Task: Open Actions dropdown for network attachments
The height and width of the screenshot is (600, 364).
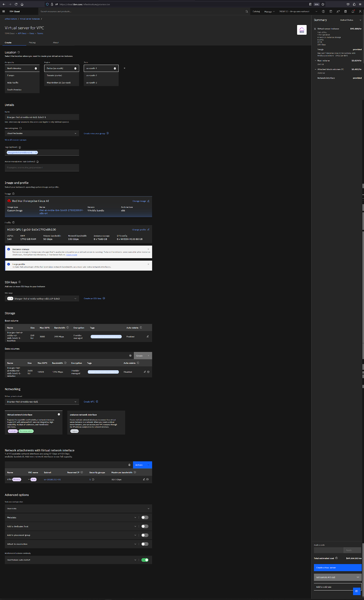Action: pyautogui.click(x=142, y=465)
